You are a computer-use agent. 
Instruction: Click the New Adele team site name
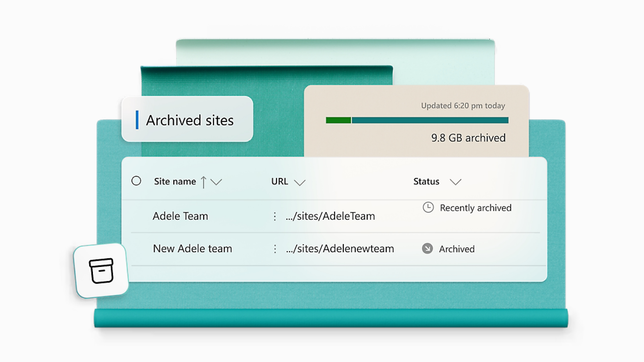(x=192, y=249)
